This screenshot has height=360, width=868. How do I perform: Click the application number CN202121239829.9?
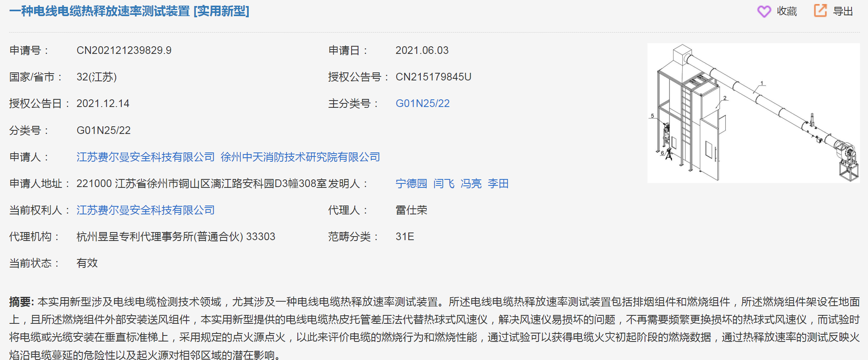(x=124, y=50)
